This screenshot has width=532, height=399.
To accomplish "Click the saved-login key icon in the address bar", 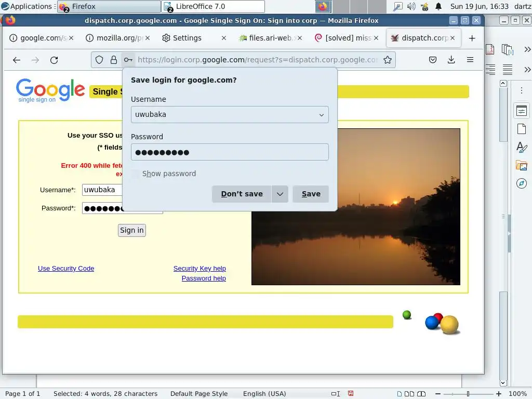I will 128,60.
